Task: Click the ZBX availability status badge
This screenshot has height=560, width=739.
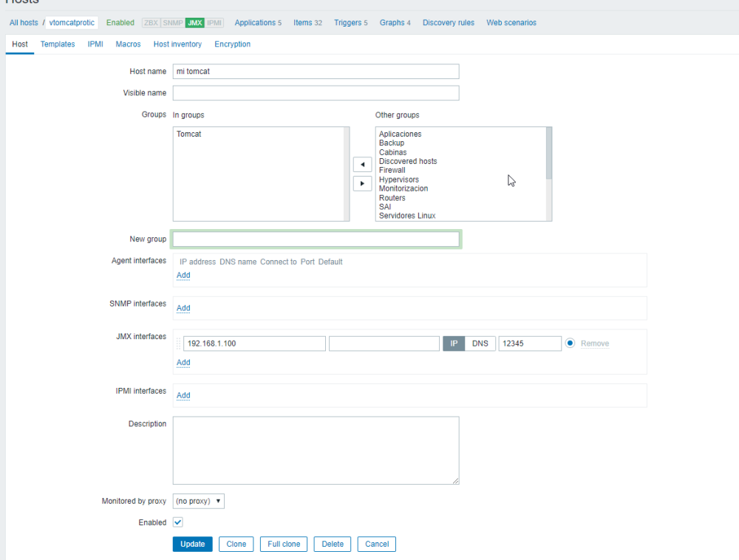Action: (x=151, y=23)
